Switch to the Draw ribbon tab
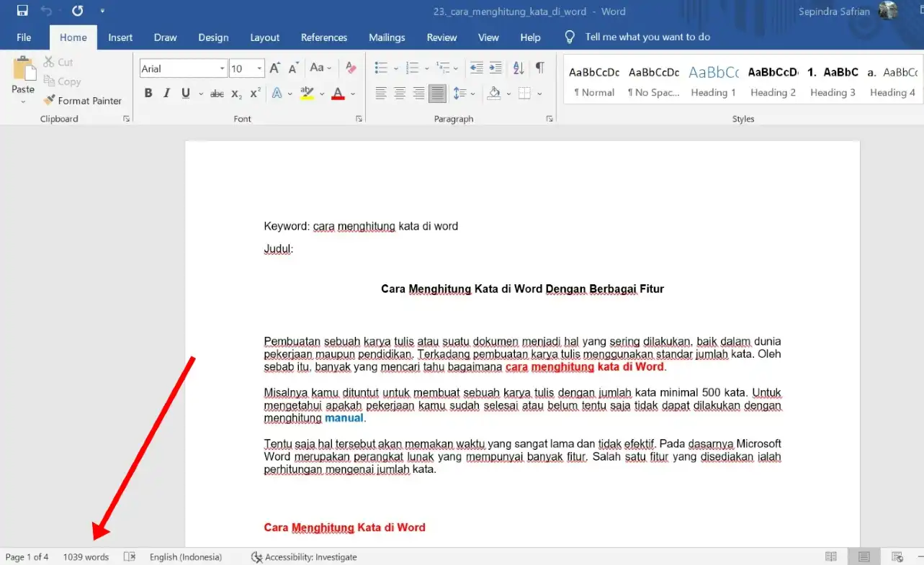The height and width of the screenshot is (565, 924). [166, 37]
